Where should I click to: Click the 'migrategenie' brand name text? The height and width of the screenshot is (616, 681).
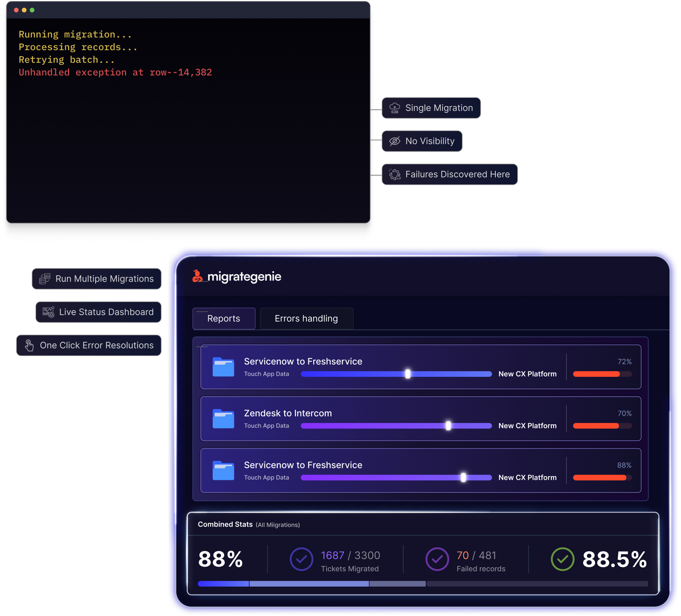244,277
